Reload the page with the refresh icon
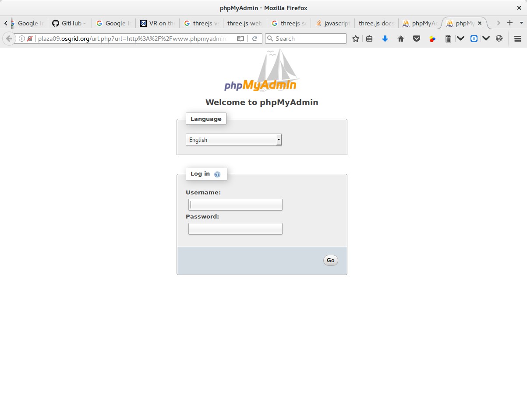 (255, 39)
